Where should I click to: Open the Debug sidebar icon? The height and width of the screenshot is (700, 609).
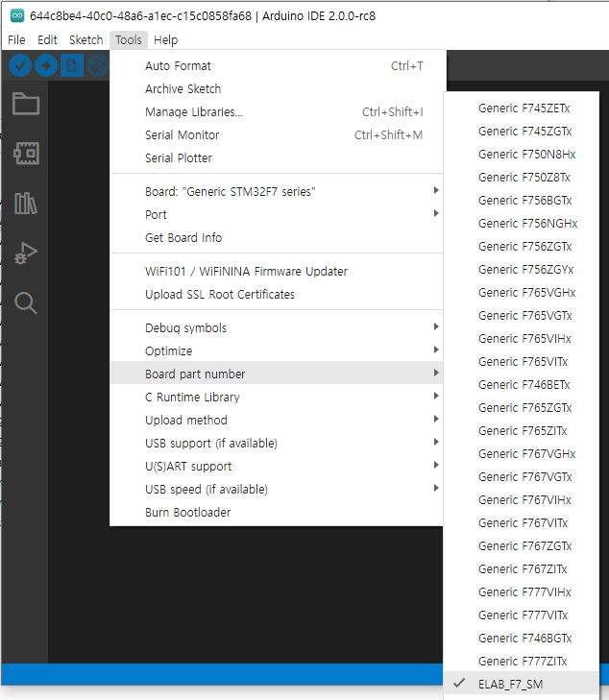[x=25, y=253]
